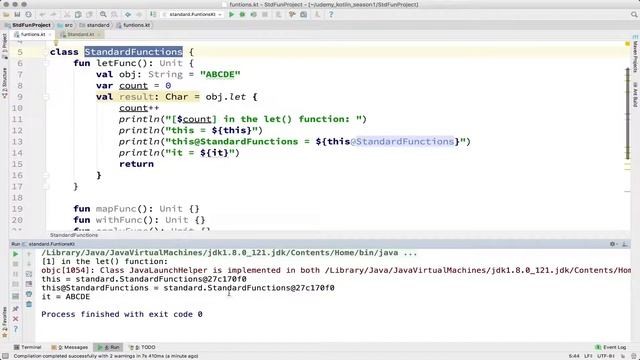This screenshot has width=640, height=360.
Task: Open Messages tool window tab
Action: [70, 347]
